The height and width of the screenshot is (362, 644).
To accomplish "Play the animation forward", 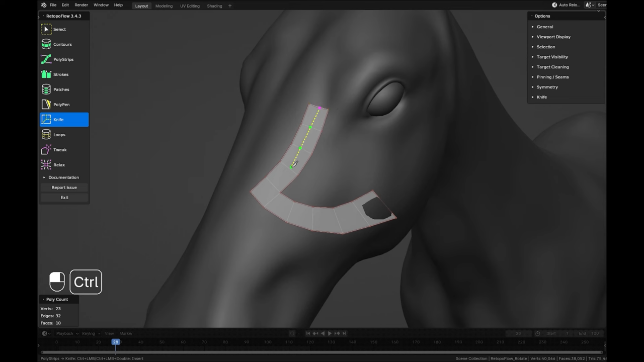I will click(x=330, y=333).
